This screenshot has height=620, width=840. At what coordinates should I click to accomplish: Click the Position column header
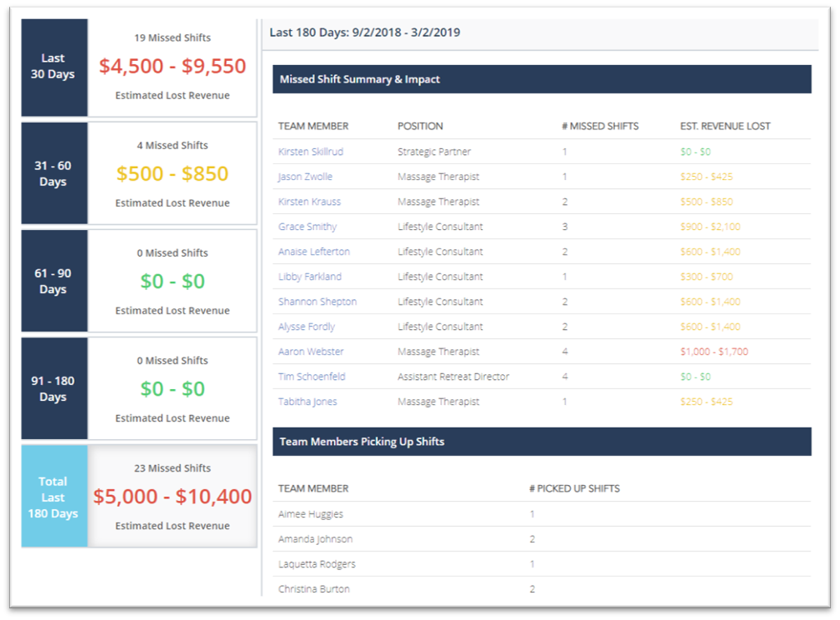click(420, 126)
